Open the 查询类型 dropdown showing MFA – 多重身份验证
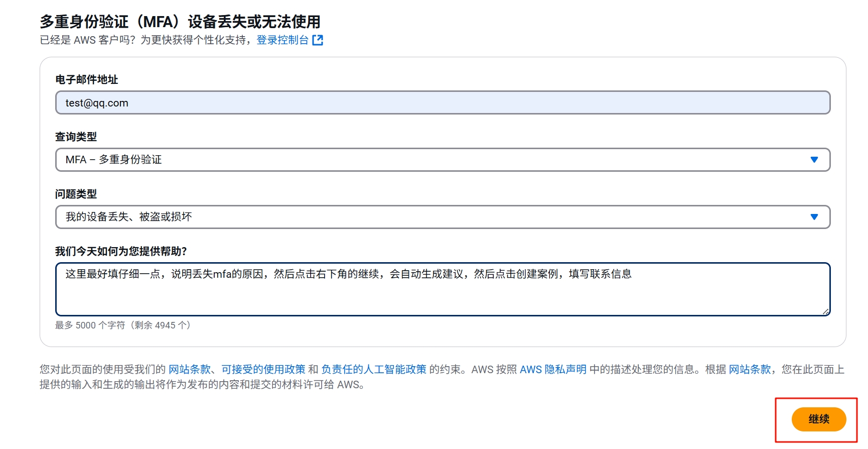Viewport: 868px width, 449px height. click(x=431, y=160)
